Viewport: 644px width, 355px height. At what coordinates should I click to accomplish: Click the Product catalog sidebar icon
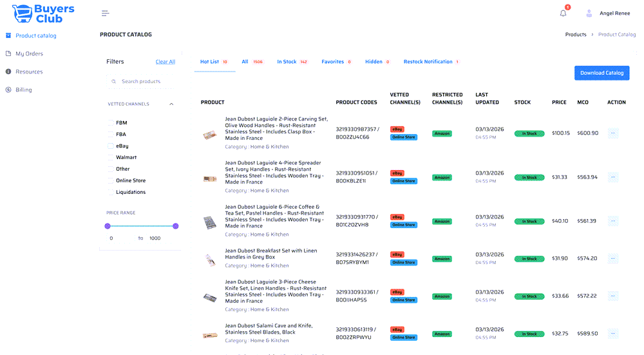(x=8, y=35)
